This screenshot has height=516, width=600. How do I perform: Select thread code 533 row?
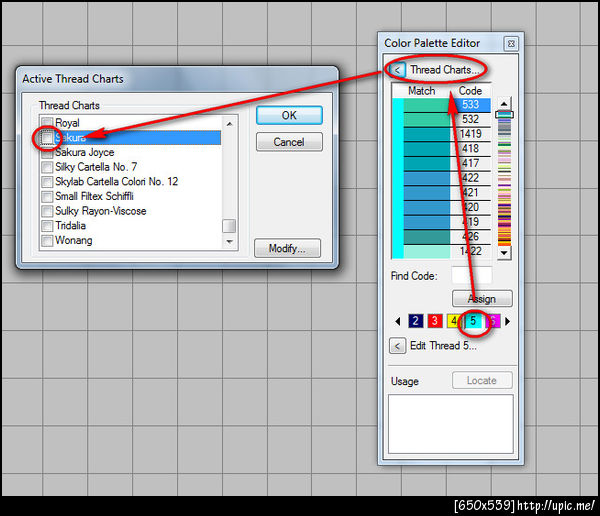pos(442,105)
